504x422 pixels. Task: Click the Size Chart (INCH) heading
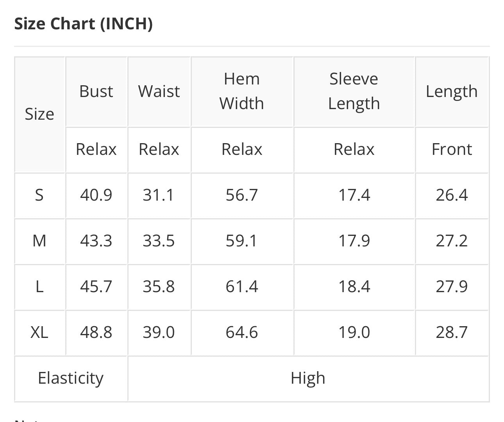click(x=83, y=24)
